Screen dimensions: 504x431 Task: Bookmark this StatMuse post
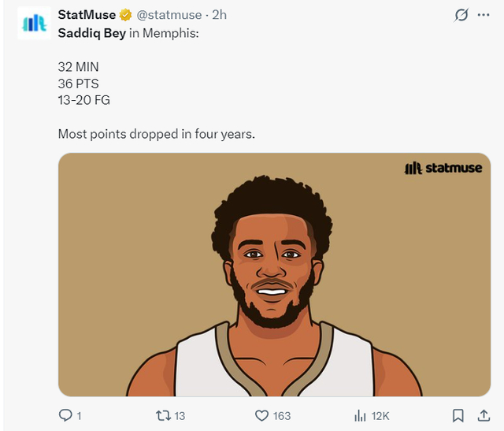[x=458, y=414]
